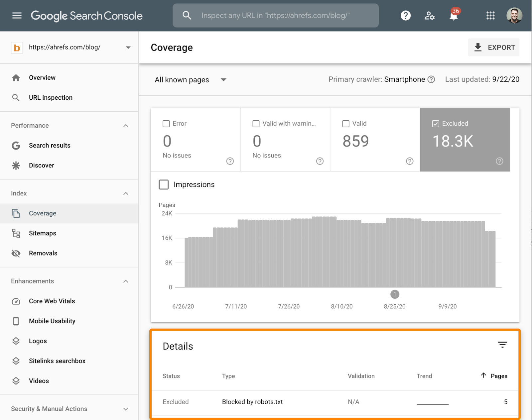The image size is (532, 420).
Task: Click the EXPORT button
Action: point(494,48)
